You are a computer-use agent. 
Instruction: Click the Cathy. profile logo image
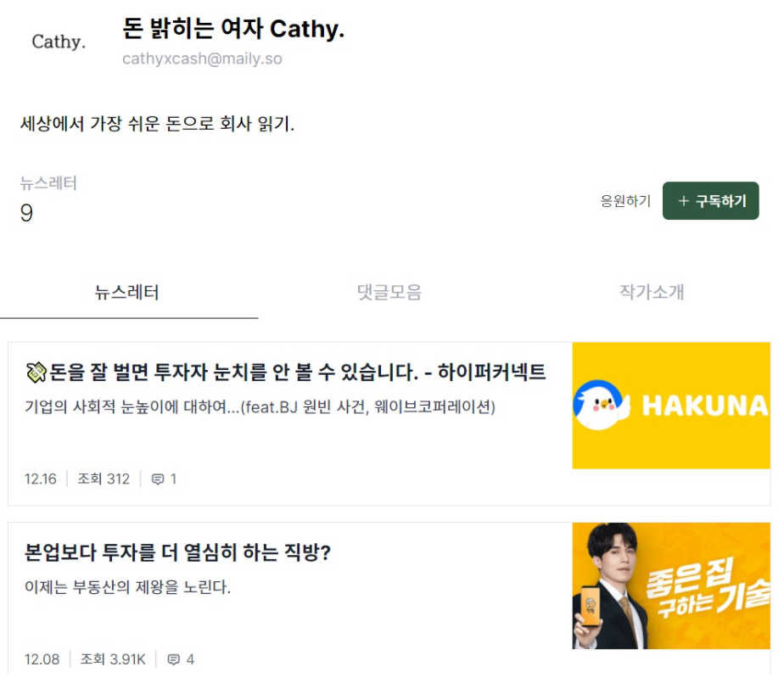click(x=59, y=42)
